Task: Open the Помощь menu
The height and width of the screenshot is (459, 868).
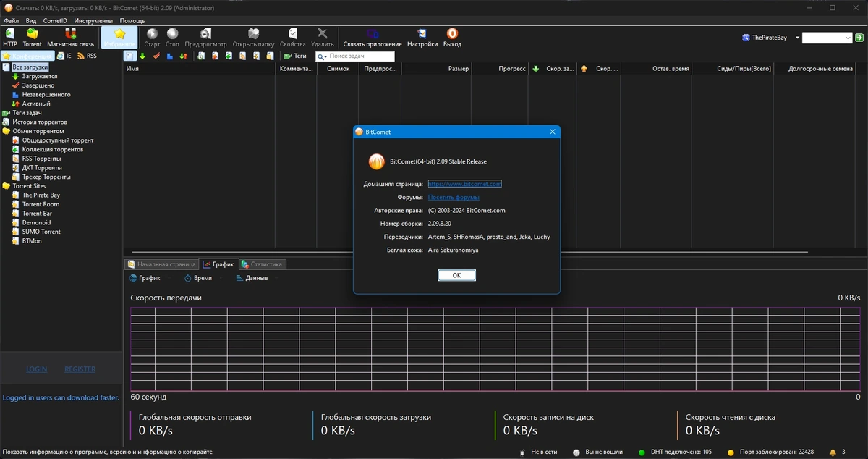Action: click(x=132, y=21)
